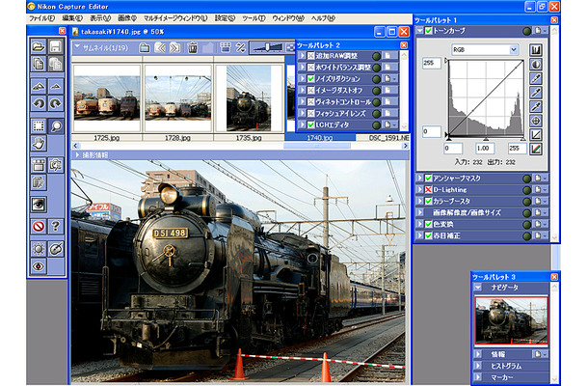Select the magnifier zoom tool
Image resolution: width=588 pixels, height=386 pixels.
click(x=56, y=126)
